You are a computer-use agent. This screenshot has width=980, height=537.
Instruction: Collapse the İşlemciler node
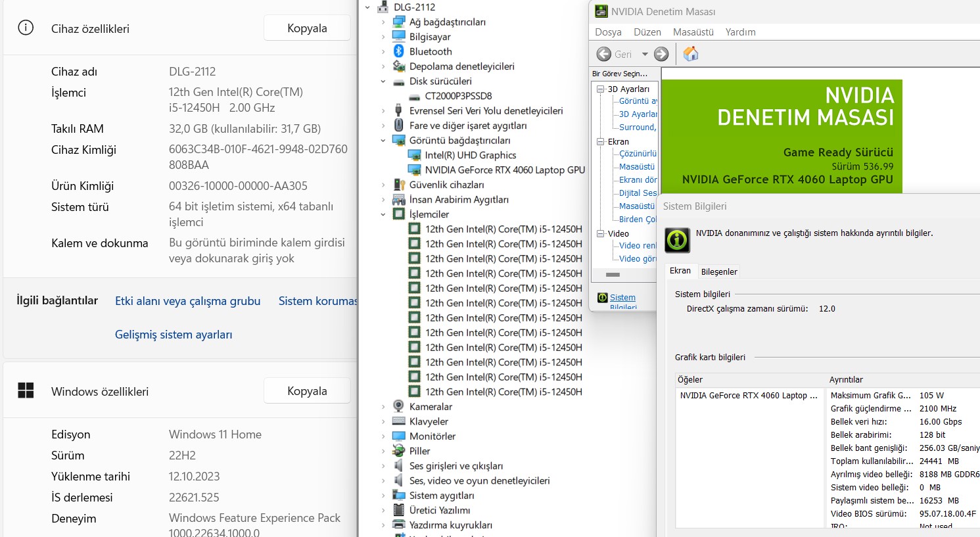coord(383,214)
